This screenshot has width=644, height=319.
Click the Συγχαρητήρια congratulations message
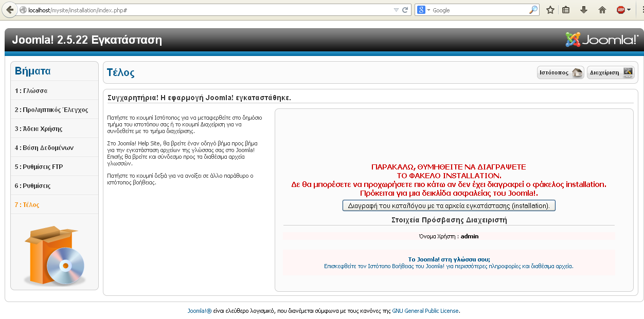200,97
